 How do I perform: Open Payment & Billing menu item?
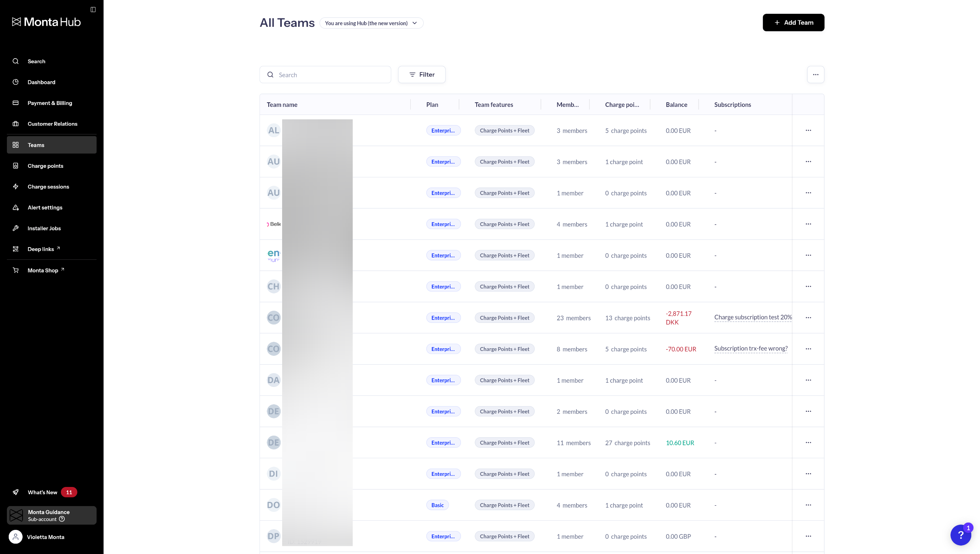point(50,103)
